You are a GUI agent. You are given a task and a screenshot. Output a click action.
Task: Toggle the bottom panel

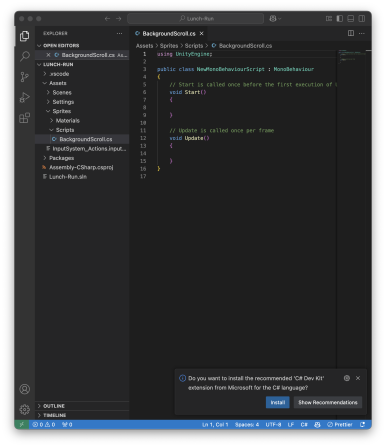[351, 19]
